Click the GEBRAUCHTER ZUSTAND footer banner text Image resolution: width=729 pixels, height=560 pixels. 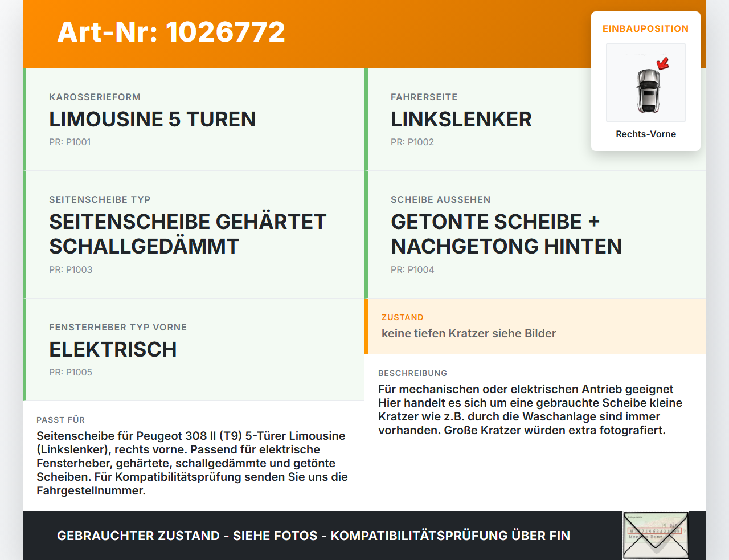313,536
